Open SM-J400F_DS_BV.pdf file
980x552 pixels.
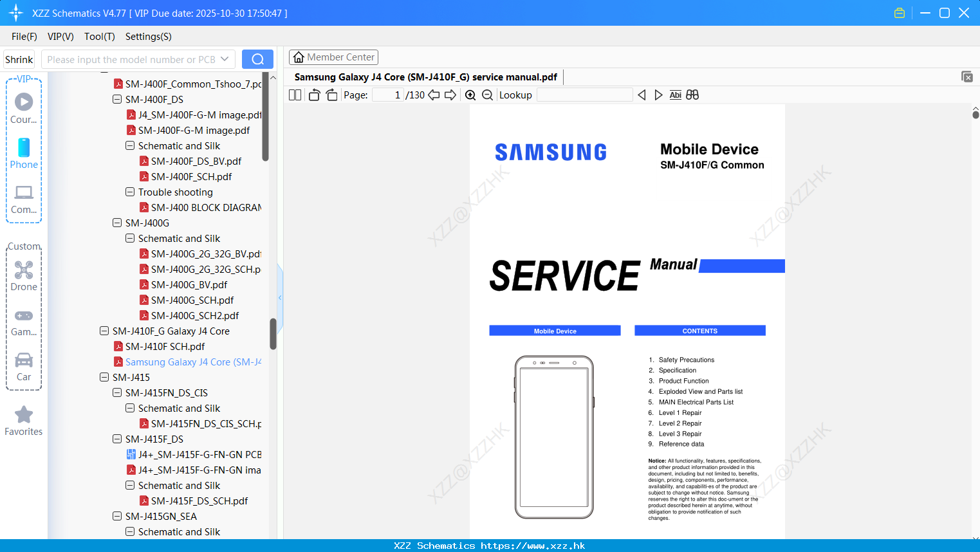click(x=196, y=161)
